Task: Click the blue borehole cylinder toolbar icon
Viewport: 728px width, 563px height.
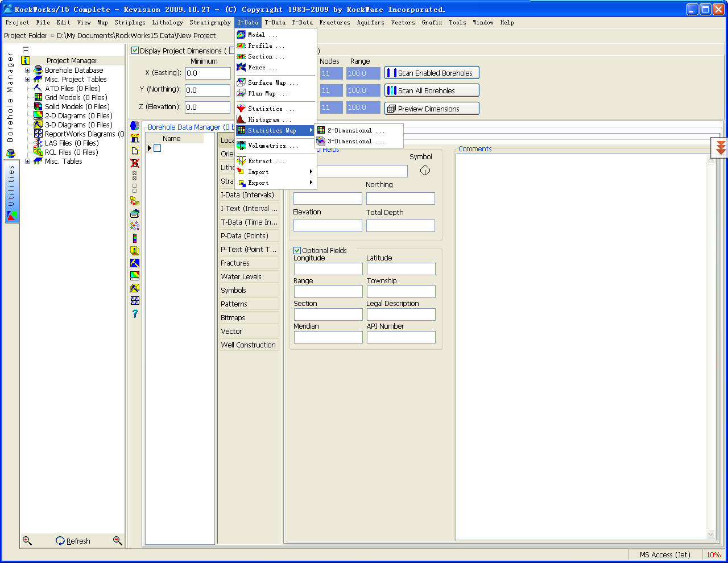Action: coord(135,126)
